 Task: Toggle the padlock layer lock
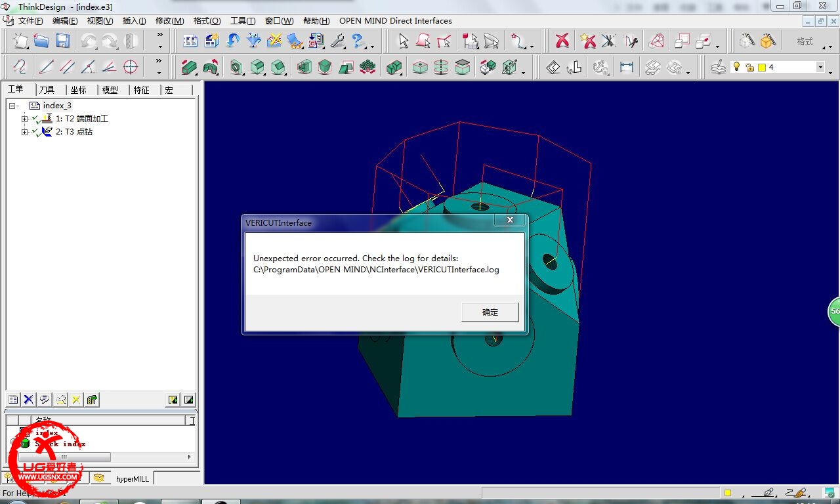749,67
